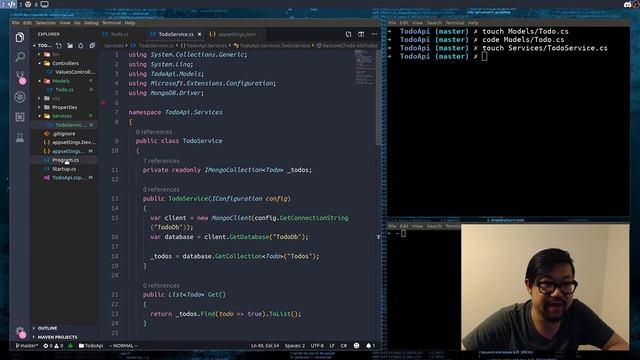Click the Split Editor icon
640x360 pixels.
361,34
